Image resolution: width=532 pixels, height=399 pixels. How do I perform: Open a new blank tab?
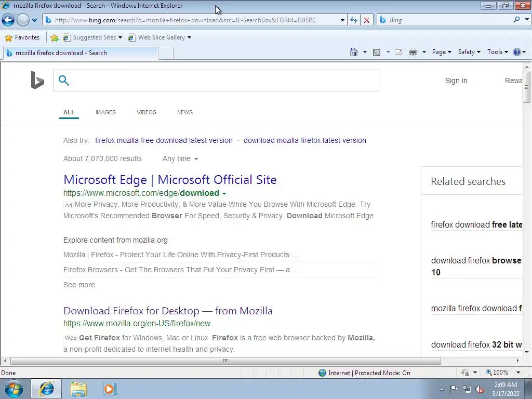pyautogui.click(x=166, y=54)
